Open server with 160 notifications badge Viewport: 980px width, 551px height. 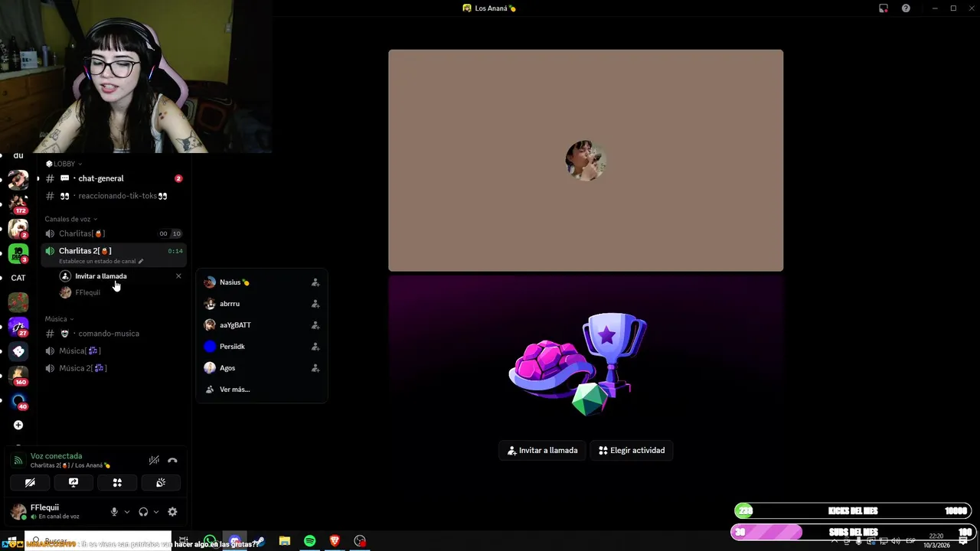click(18, 376)
